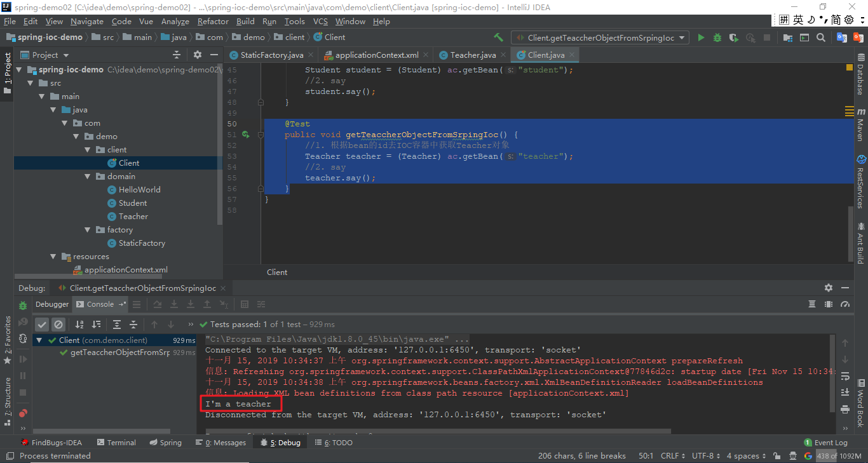Open the FindBugs-IDEA tool window

click(x=51, y=443)
